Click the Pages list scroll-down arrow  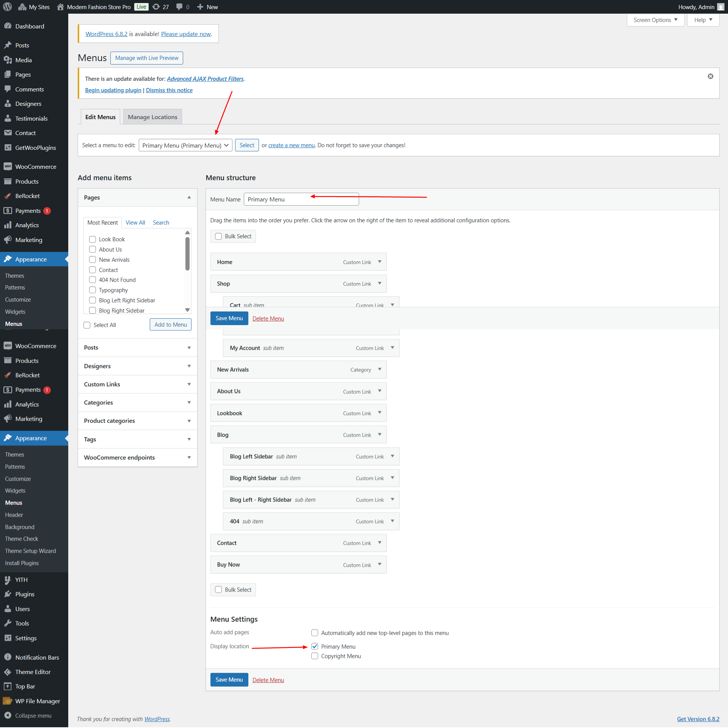[187, 310]
